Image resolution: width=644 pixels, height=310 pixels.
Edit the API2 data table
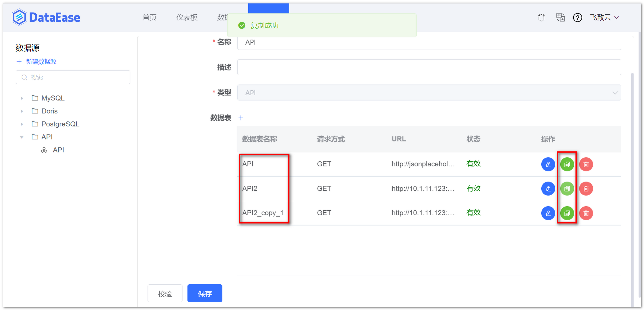coord(548,189)
